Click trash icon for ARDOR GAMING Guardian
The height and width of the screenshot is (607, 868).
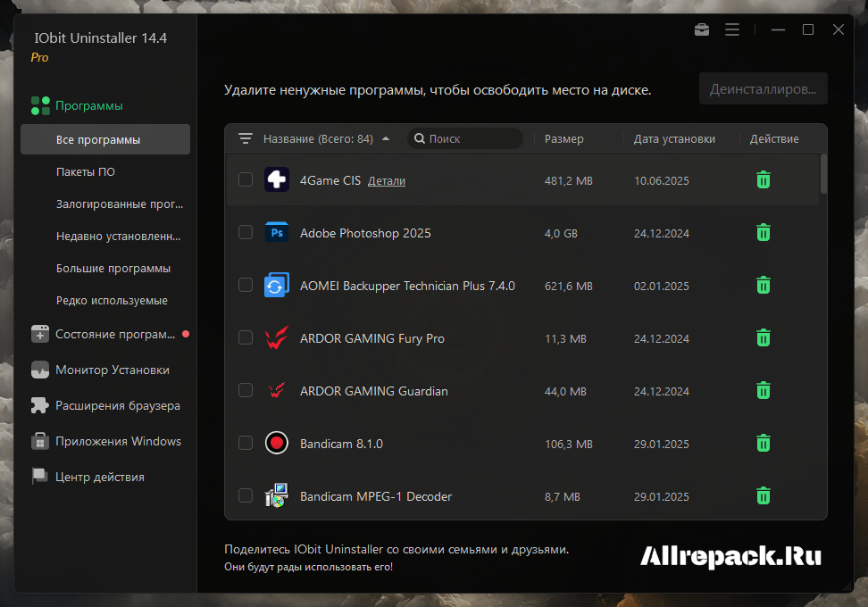763,390
